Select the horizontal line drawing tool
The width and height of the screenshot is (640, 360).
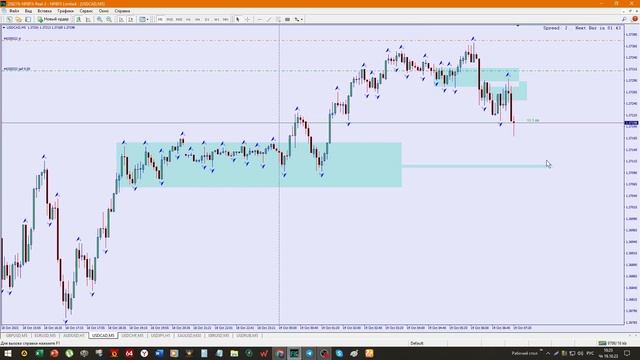[x=260, y=19]
